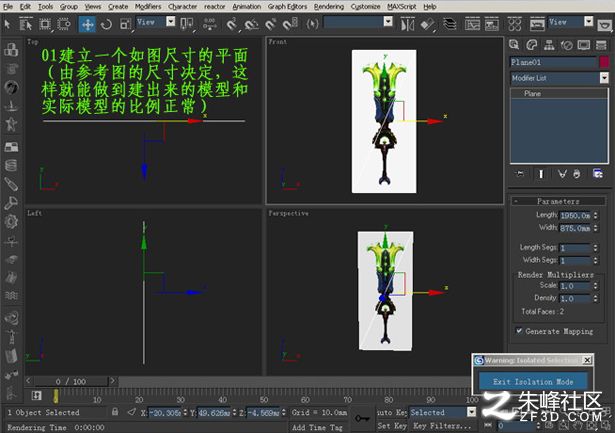Open Plane01 object color swatch
Image resolution: width=615 pixels, height=433 pixels.
[x=604, y=62]
